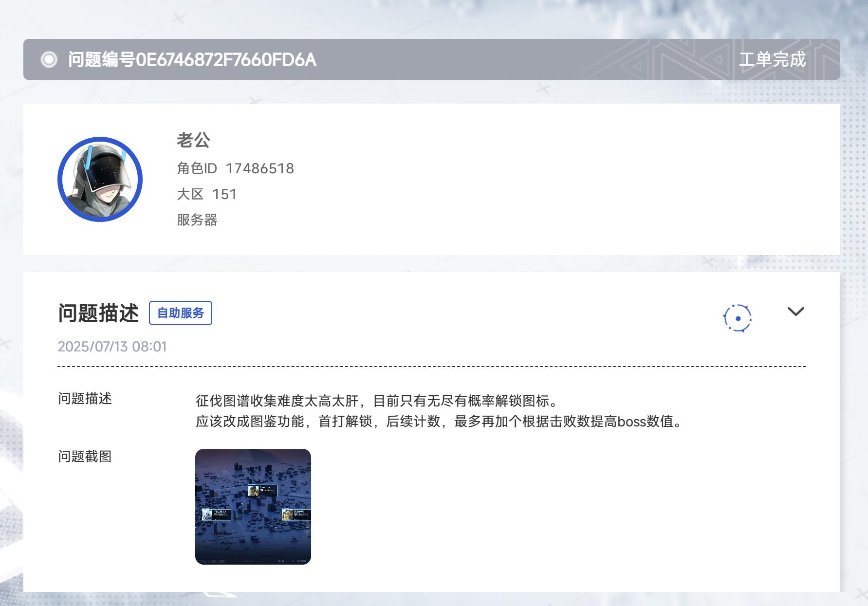Image resolution: width=868 pixels, height=606 pixels.
Task: Collapse 问题描述 section with the chevron
Action: tap(796, 312)
